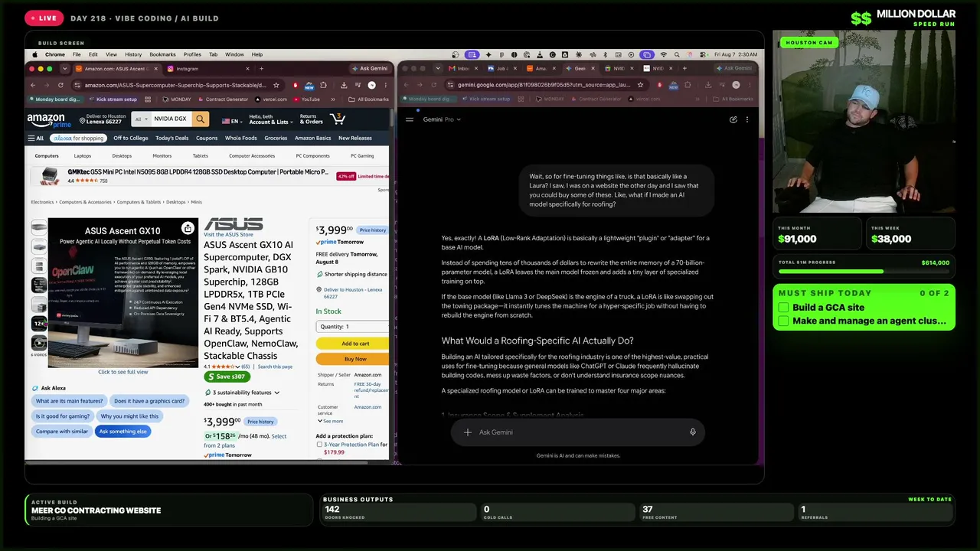
Task: Open Kick stream setup bookmark in Amazon window
Action: pyautogui.click(x=113, y=99)
